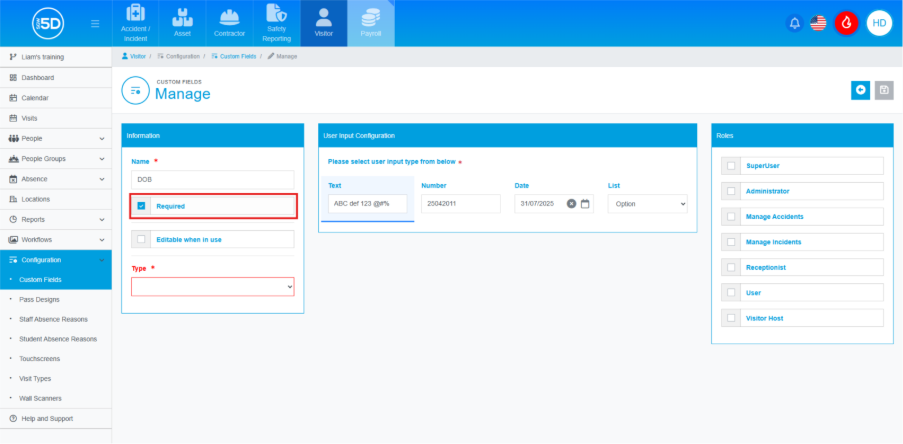903x444 pixels.
Task: Go to Visitor breadcrumb link
Action: (134, 56)
